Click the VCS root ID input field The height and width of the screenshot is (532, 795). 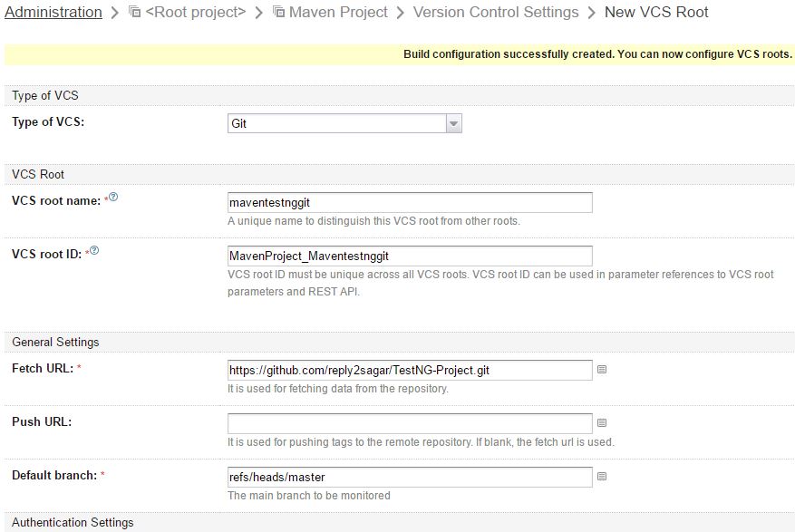(410, 256)
